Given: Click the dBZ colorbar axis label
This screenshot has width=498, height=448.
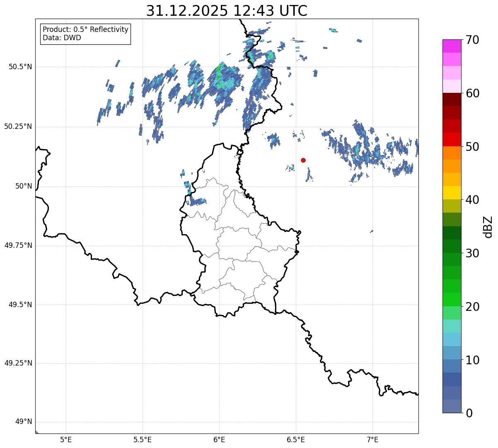Looking at the screenshot, I should [x=488, y=226].
